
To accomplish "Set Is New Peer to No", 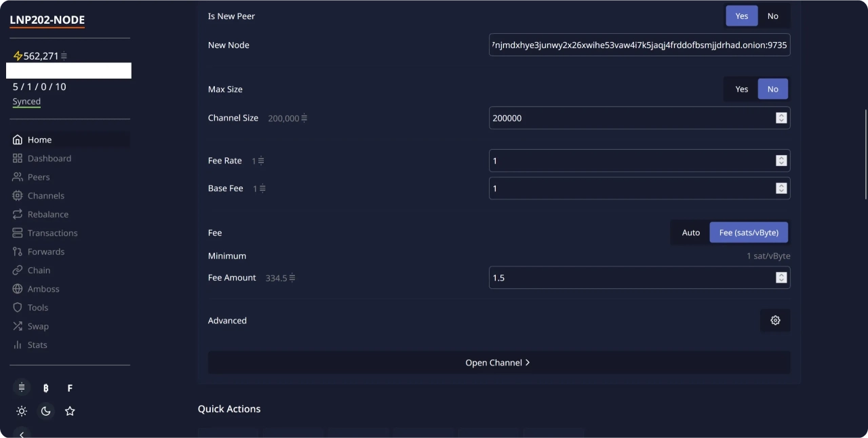I will (772, 16).
